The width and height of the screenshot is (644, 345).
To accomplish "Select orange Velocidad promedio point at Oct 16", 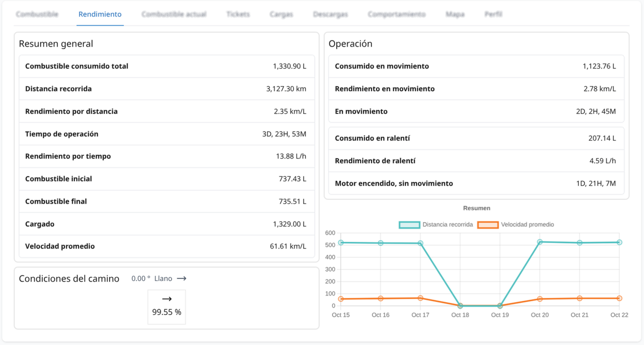I will pyautogui.click(x=381, y=299).
